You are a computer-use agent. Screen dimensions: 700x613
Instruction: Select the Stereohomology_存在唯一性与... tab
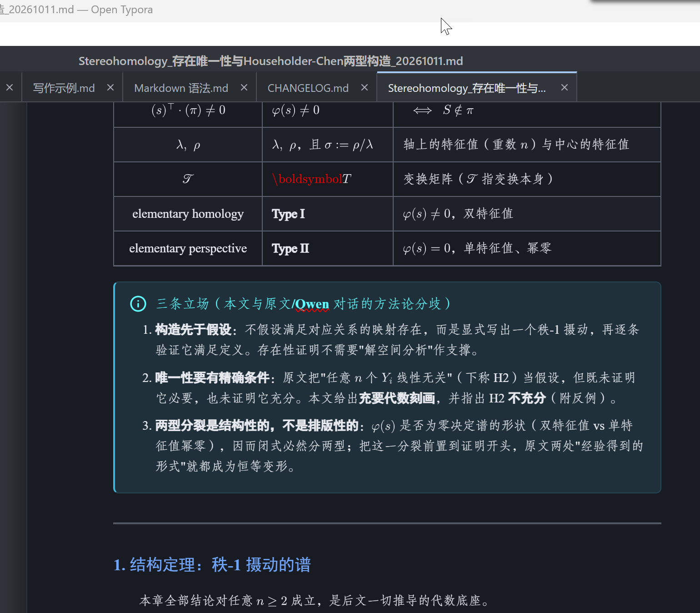466,88
